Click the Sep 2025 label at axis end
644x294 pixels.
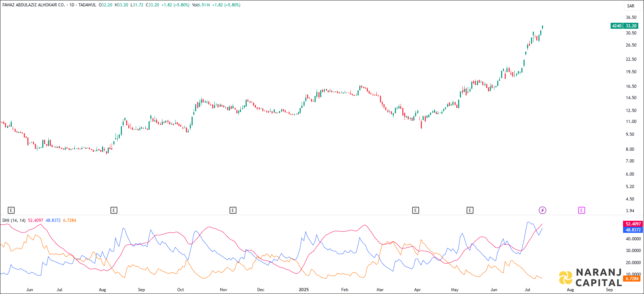tap(610, 290)
